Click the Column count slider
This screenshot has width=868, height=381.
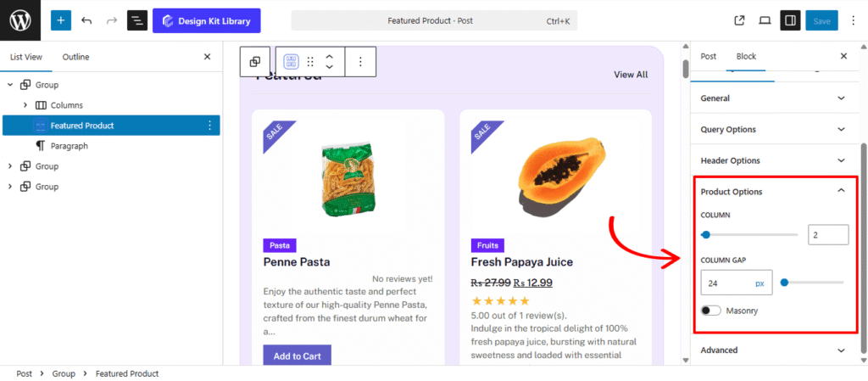tap(749, 234)
